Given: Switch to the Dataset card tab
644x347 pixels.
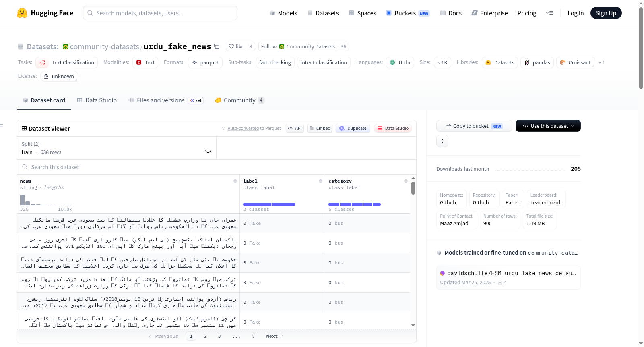Looking at the screenshot, I should [43, 100].
